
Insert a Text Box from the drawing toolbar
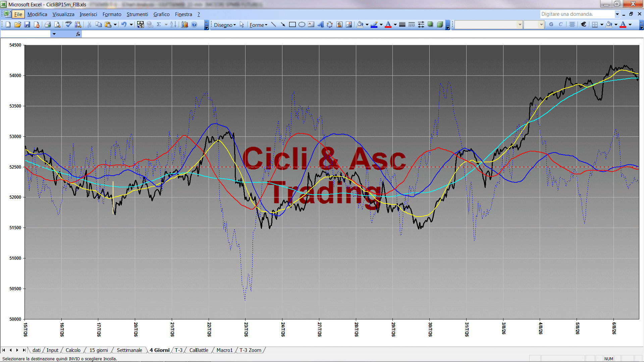pos(311,24)
